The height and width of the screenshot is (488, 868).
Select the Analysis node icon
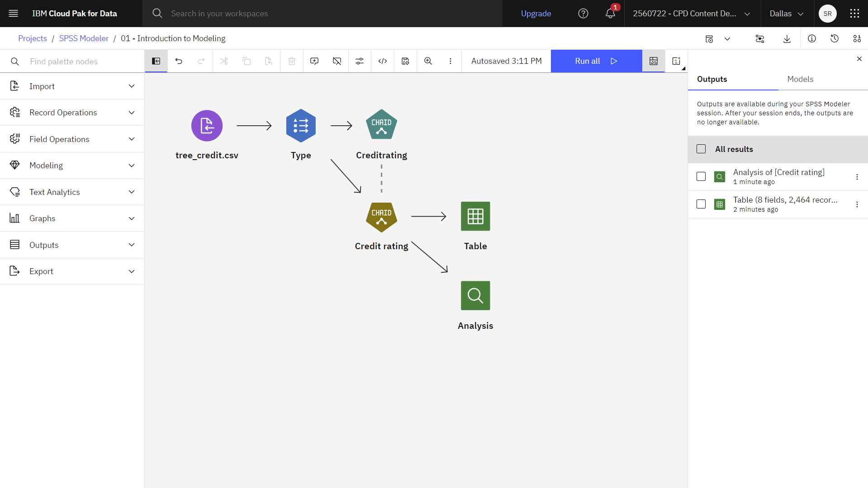[x=475, y=296]
